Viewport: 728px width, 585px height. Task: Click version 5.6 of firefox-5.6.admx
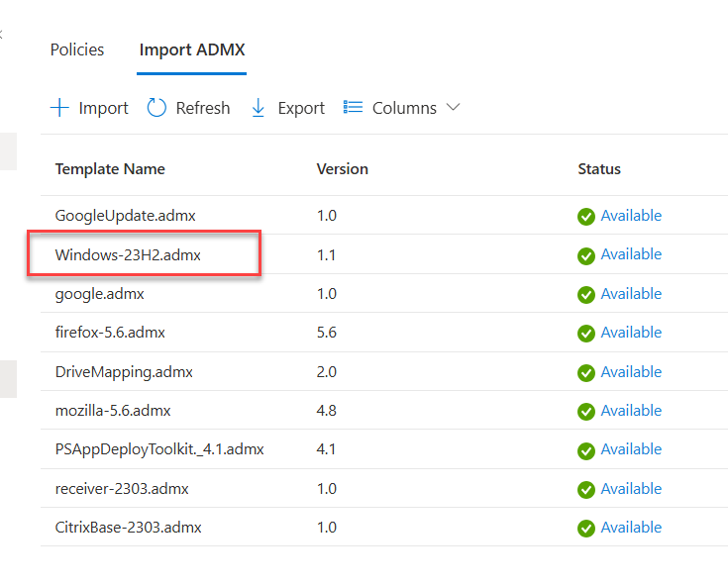click(327, 333)
